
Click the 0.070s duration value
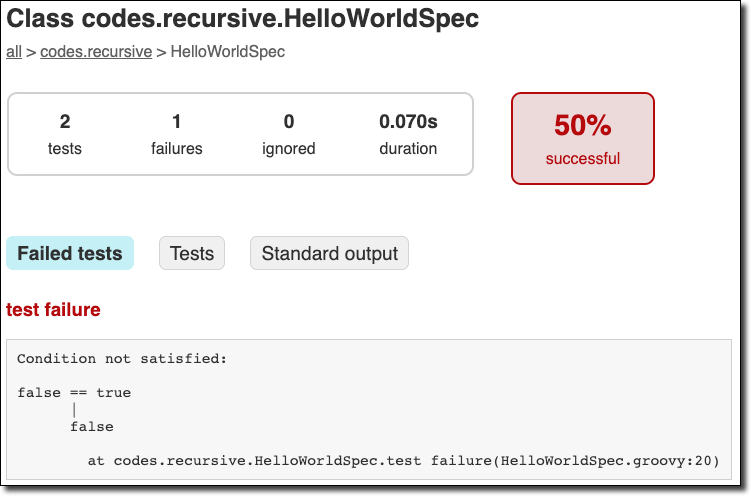[408, 122]
